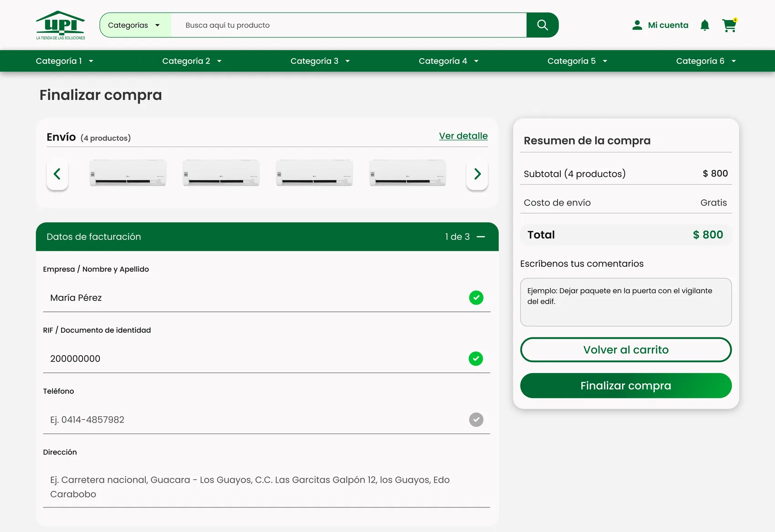Click the Dirección address field
The image size is (775, 532).
tap(267, 487)
